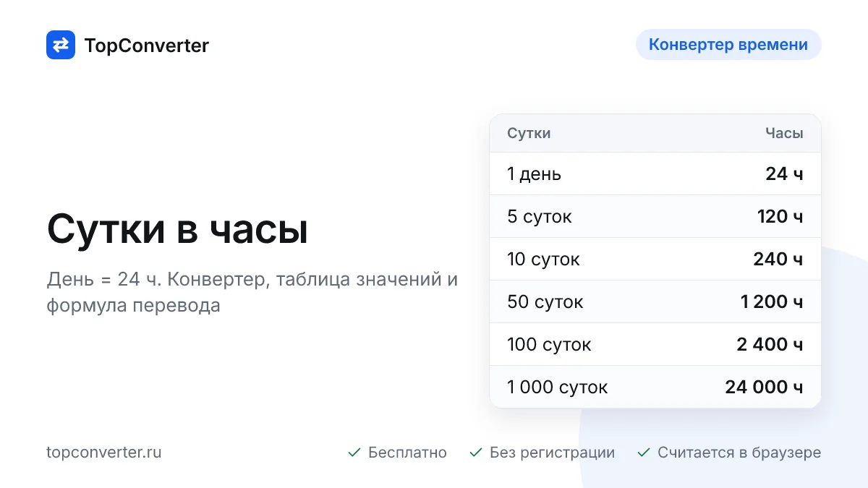
Task: Select the 1 день table cell
Action: (534, 174)
